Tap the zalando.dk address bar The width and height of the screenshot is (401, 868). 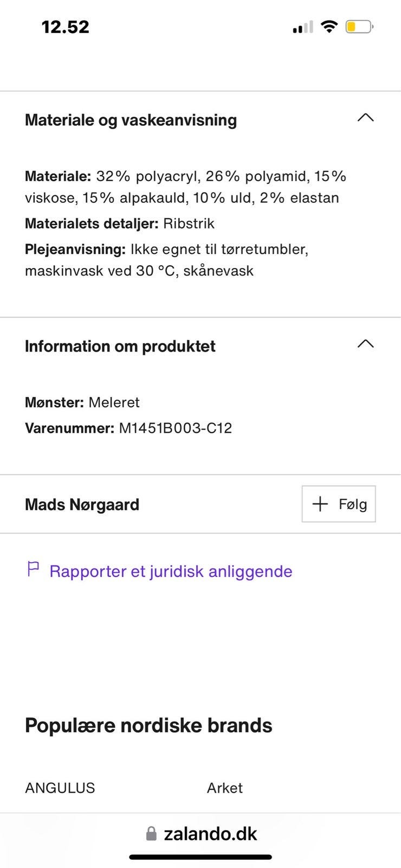[x=210, y=834]
